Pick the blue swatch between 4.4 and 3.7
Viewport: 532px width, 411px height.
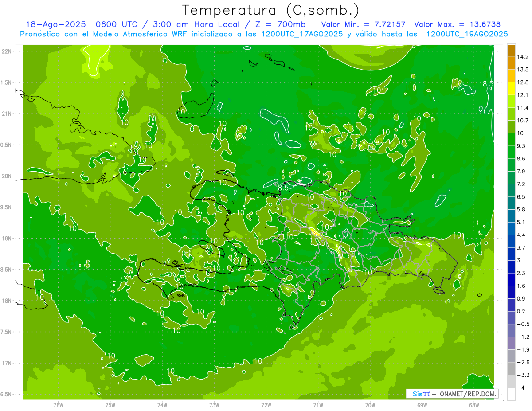pos(511,241)
